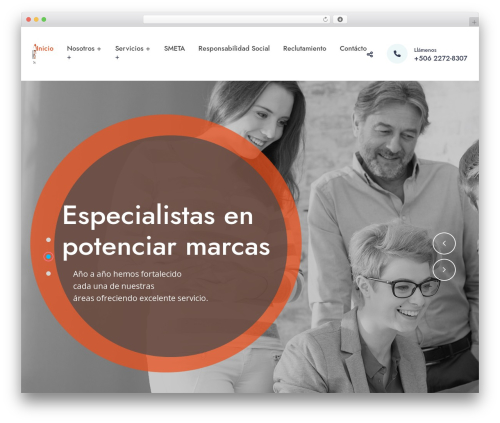Click the yellow minimize window dot

(36, 19)
